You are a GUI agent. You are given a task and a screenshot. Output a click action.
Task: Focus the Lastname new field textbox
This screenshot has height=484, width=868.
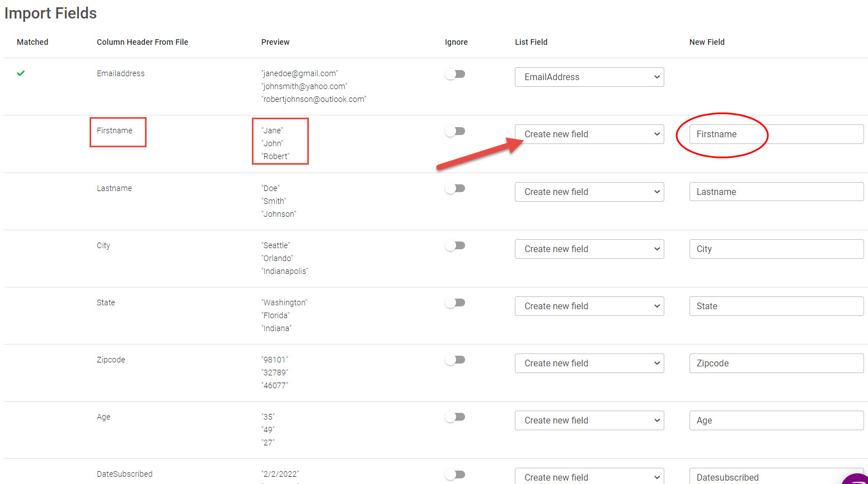click(776, 192)
